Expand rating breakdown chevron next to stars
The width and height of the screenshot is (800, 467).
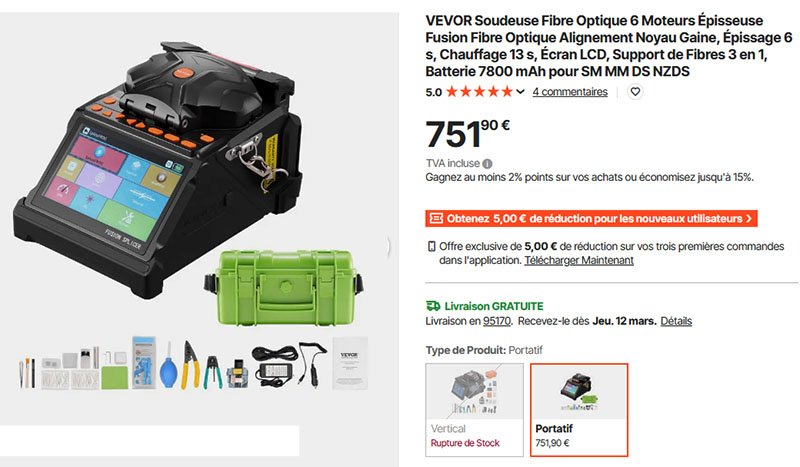coord(520,92)
